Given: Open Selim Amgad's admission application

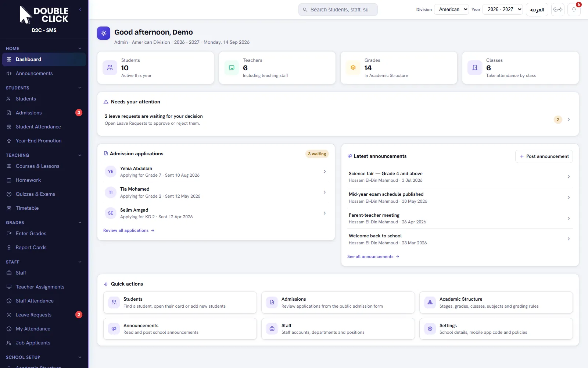Looking at the screenshot, I should (216, 213).
